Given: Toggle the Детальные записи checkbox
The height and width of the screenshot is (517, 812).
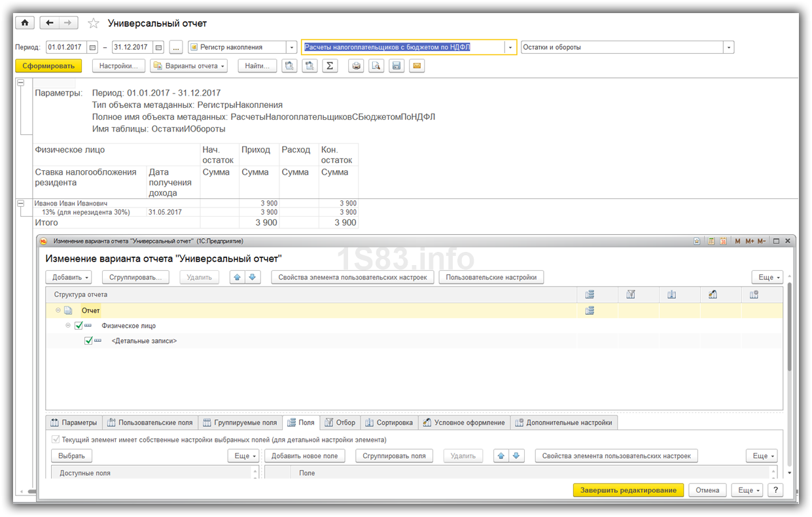Looking at the screenshot, I should click(x=89, y=341).
